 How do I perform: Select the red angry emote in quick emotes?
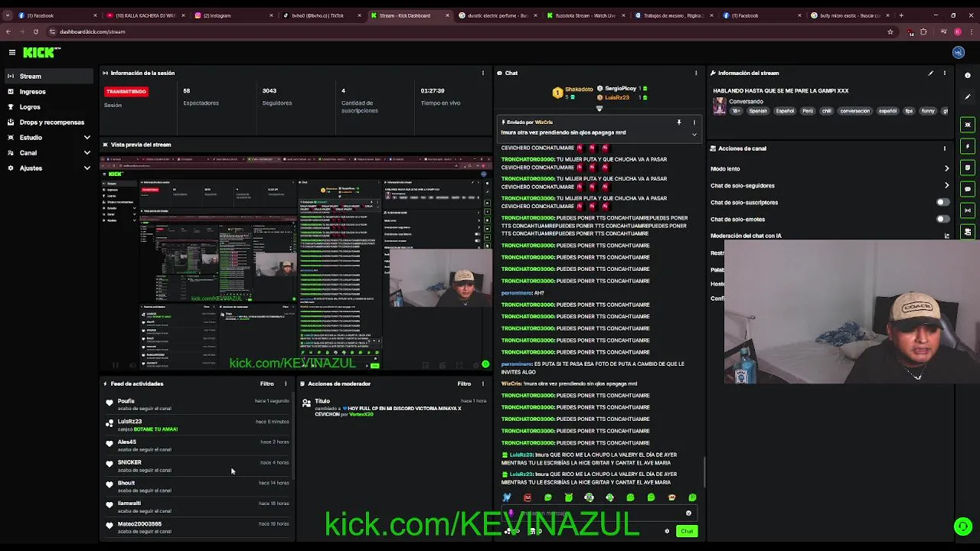[528, 497]
